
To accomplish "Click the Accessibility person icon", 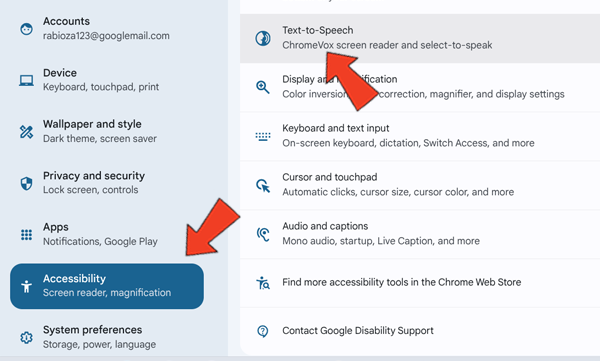I will 26,286.
